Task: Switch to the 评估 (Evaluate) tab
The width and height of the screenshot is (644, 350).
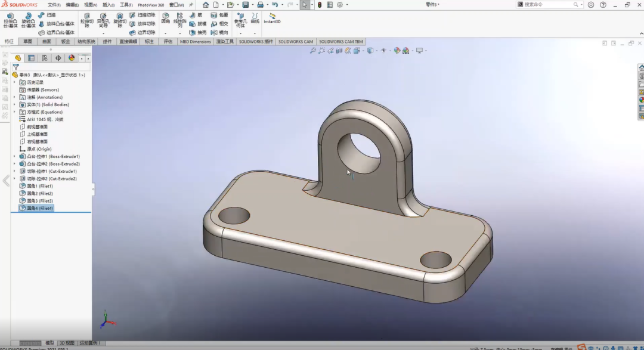Action: [x=168, y=42]
